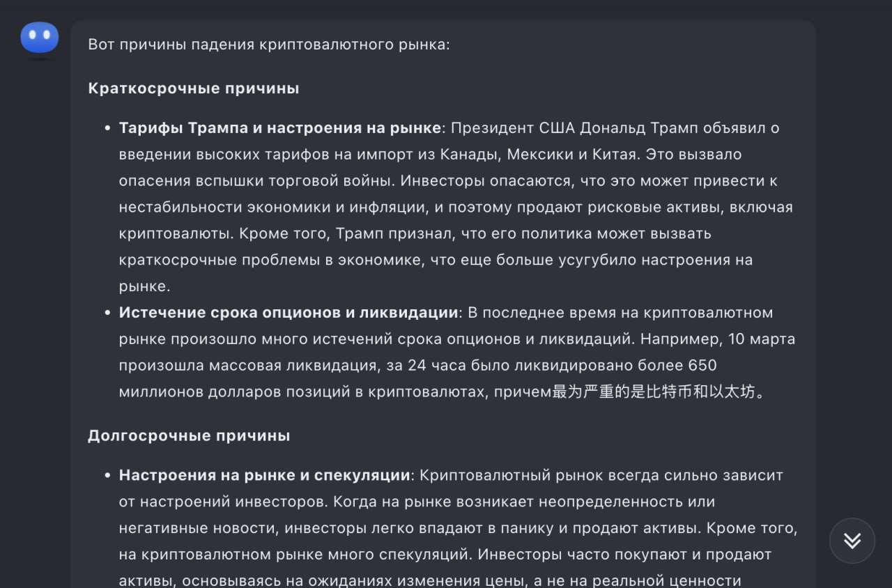Click the line starting 'опасения вспышки торговой войны'
This screenshot has height=588, width=892.
448,180
